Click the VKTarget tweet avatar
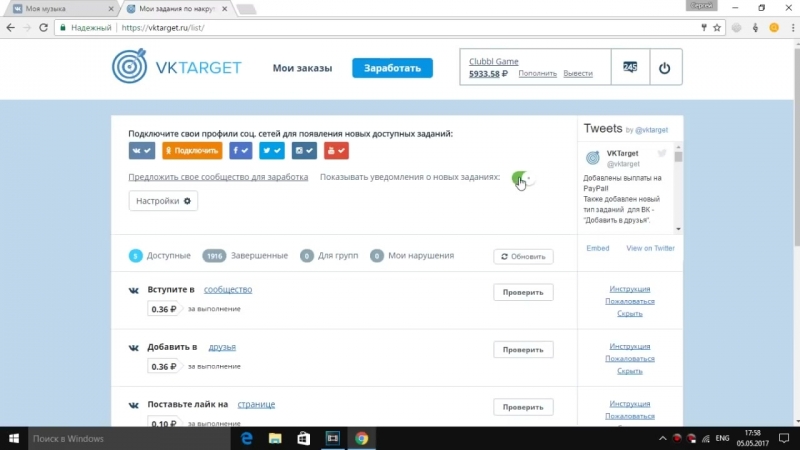 tap(592, 158)
